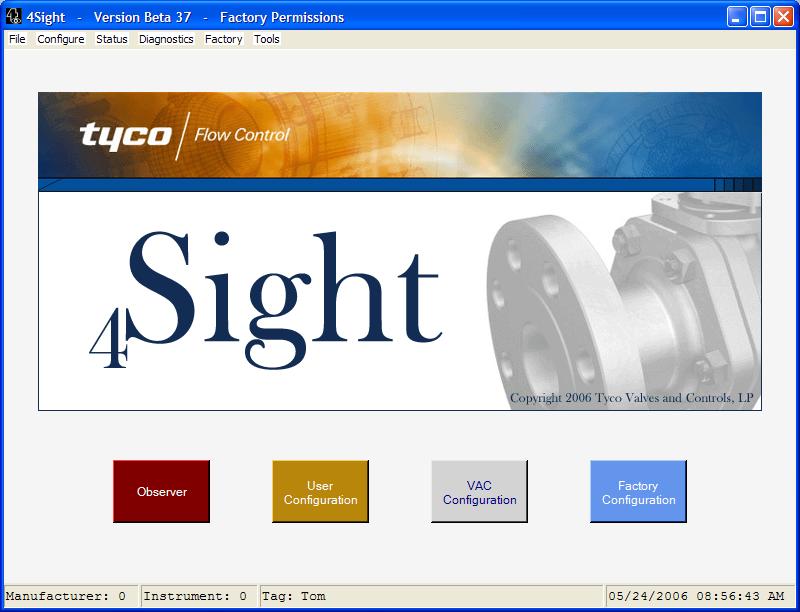800x612 pixels.
Task: Click the 'Tag: Tom' status bar entry
Action: tap(431, 596)
